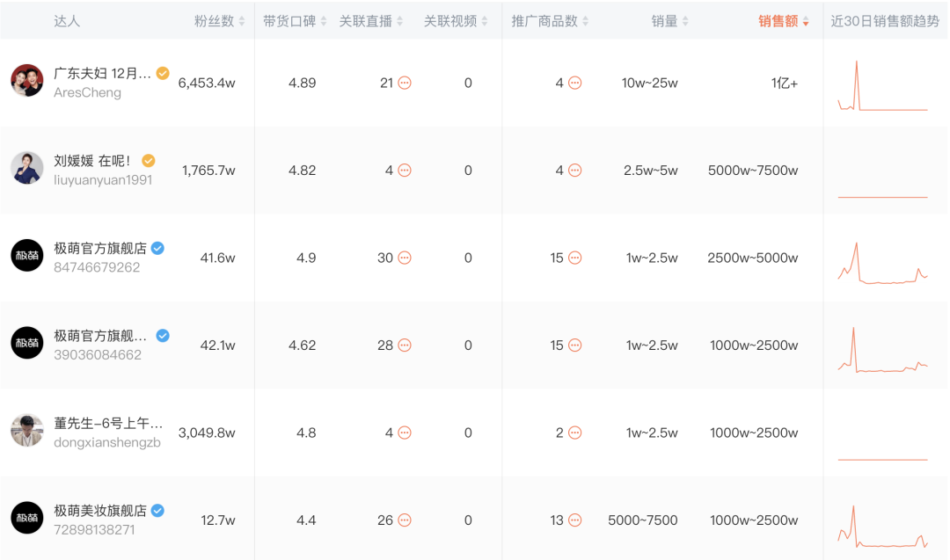
Task: View 30-day sales trend chart for 广东夫妇
Action: tap(882, 86)
